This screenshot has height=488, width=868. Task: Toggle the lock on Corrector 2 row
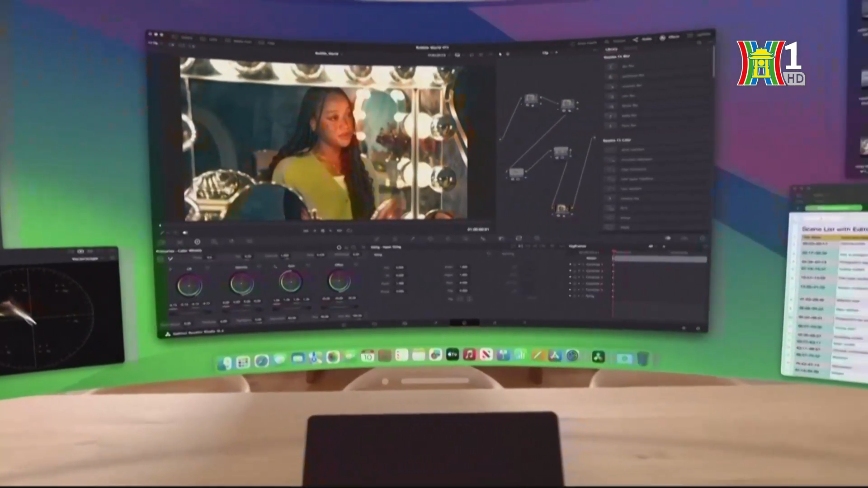[x=575, y=271]
